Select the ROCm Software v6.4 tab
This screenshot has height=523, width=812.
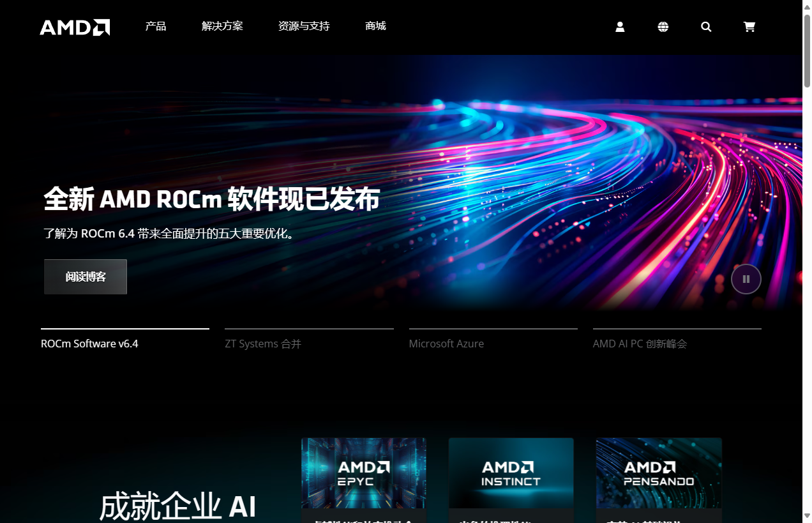(89, 344)
